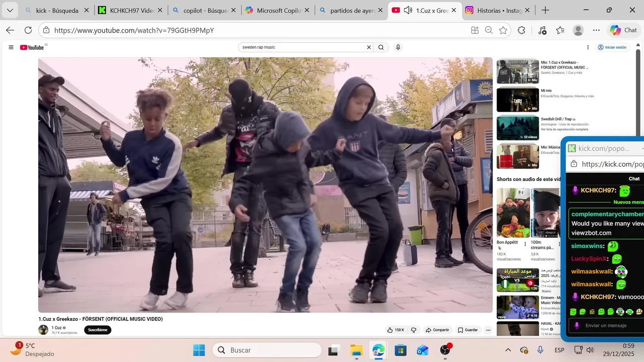Viewport: 644px width, 362px height.
Task: Open Mix: 1.Cuz x Greekazo thumbnail
Action: [x=518, y=71]
